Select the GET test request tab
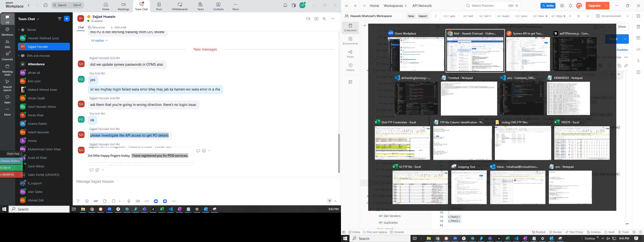644x242 pixels. tap(468, 16)
